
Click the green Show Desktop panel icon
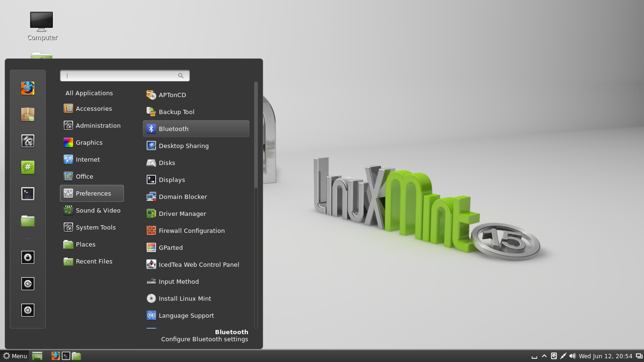click(x=37, y=356)
